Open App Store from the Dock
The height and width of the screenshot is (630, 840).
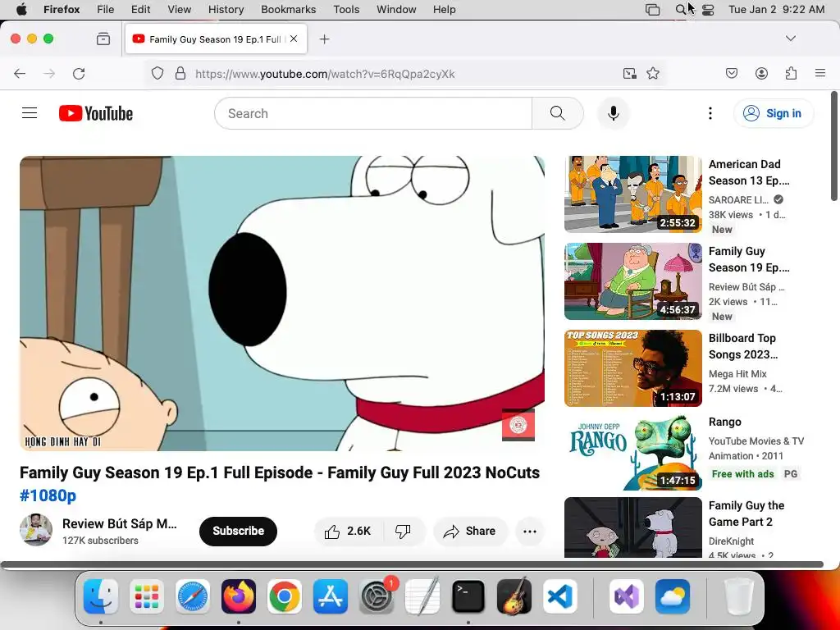[331, 596]
